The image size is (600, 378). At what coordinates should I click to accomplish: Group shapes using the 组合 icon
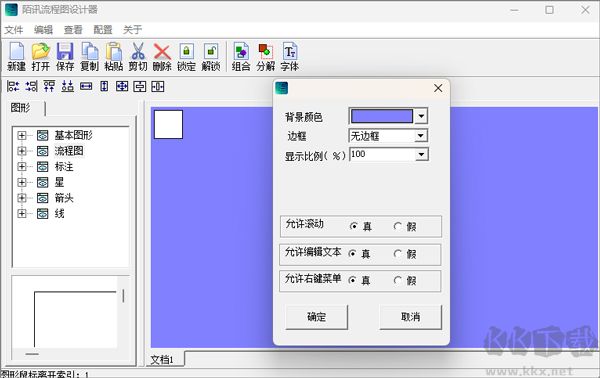coord(241,57)
